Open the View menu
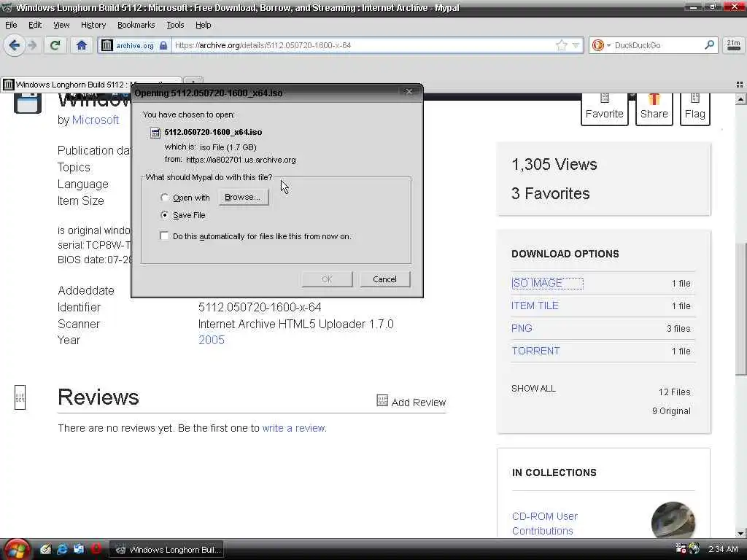The width and height of the screenshot is (747, 560). [61, 26]
